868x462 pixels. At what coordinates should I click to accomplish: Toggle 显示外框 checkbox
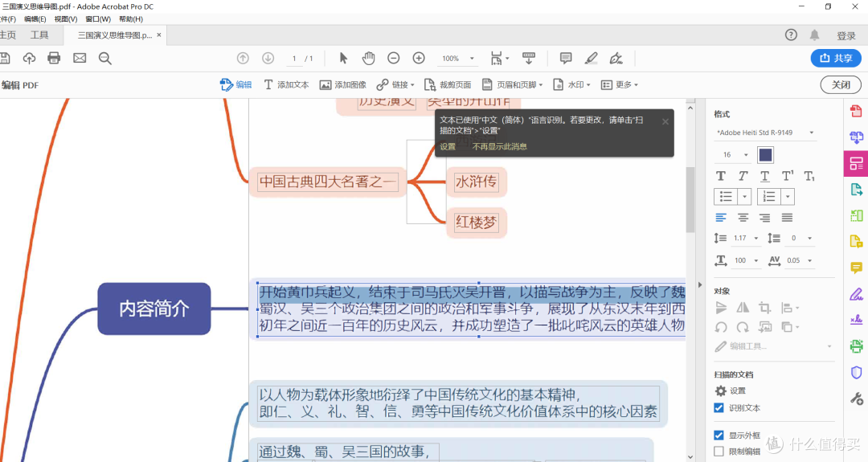click(719, 435)
